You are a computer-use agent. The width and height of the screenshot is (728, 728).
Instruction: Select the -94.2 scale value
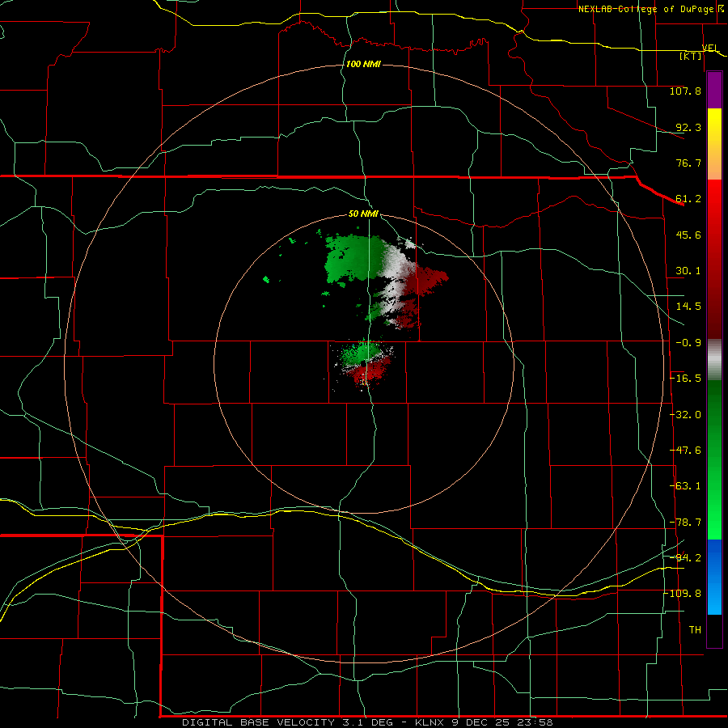click(x=686, y=557)
